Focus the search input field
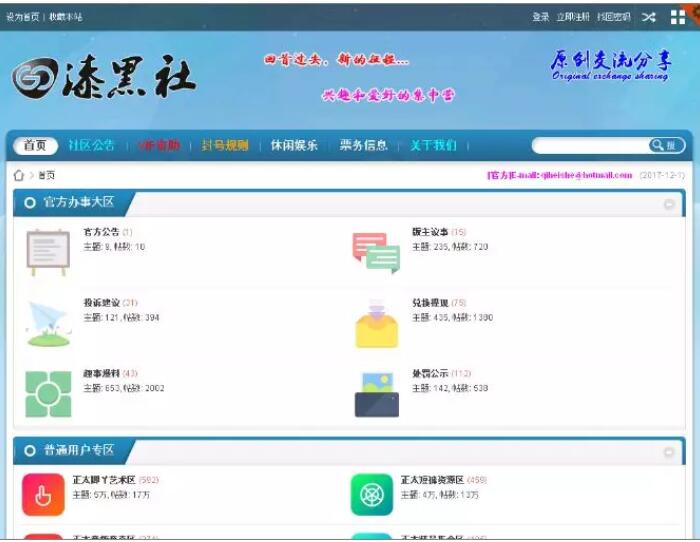This screenshot has width=700, height=542. (x=590, y=146)
